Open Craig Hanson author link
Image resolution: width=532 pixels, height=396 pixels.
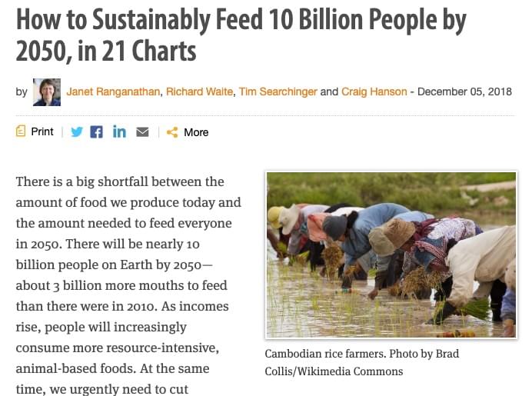(x=374, y=92)
